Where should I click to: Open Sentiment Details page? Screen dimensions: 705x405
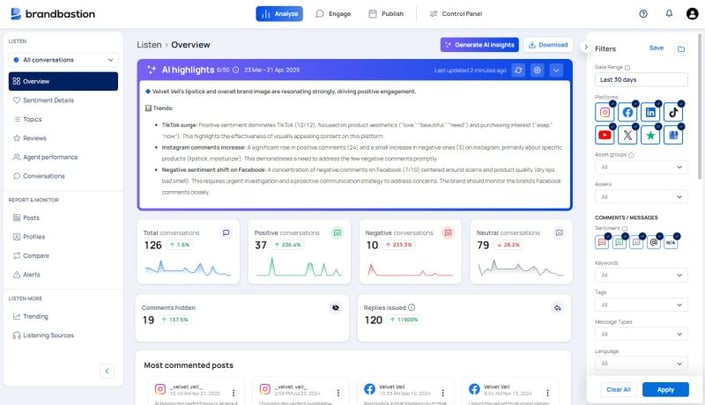click(43, 100)
